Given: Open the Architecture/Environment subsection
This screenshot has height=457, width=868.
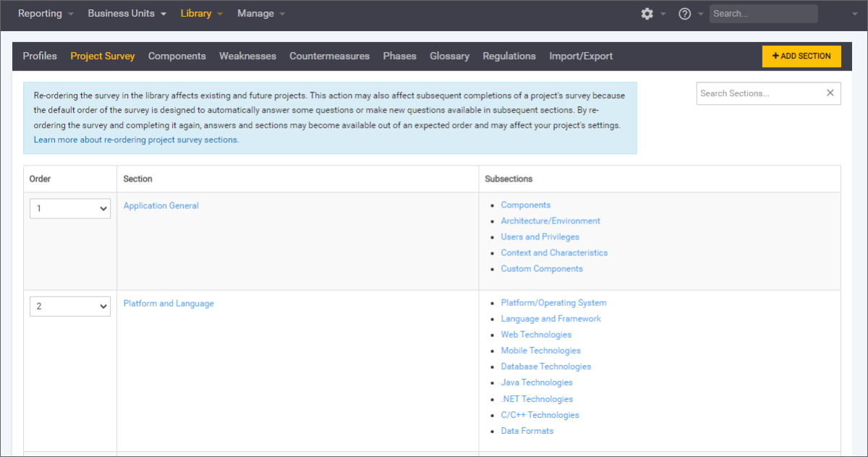Looking at the screenshot, I should 550,221.
